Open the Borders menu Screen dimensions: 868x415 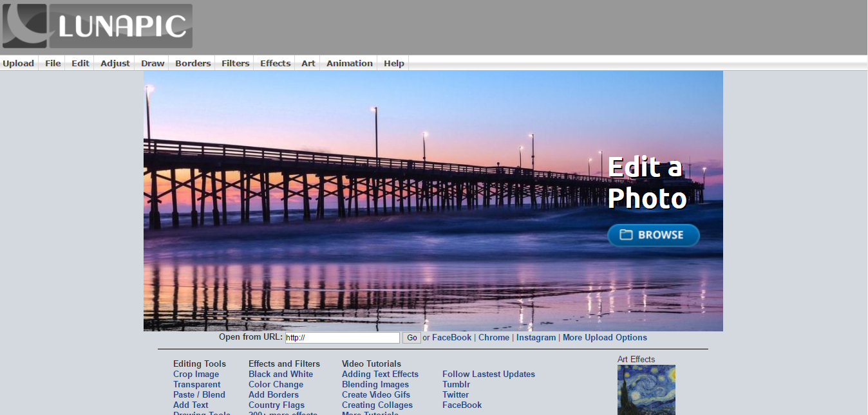tap(193, 63)
